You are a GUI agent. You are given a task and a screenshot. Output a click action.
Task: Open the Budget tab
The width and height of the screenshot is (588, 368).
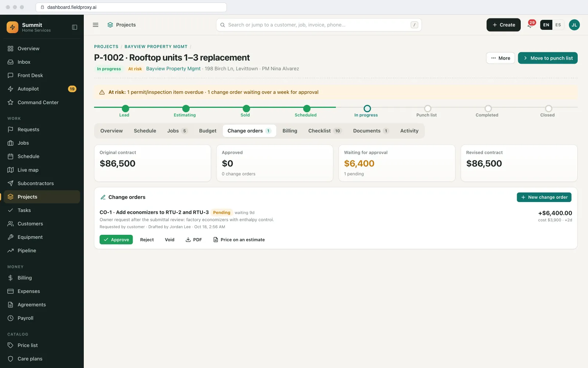[208, 131]
